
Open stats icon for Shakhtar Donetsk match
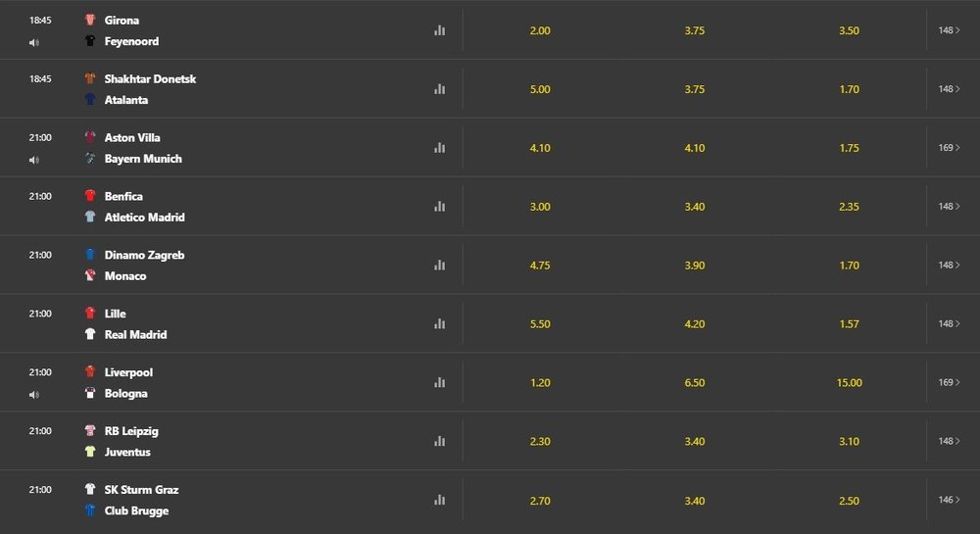pos(439,89)
